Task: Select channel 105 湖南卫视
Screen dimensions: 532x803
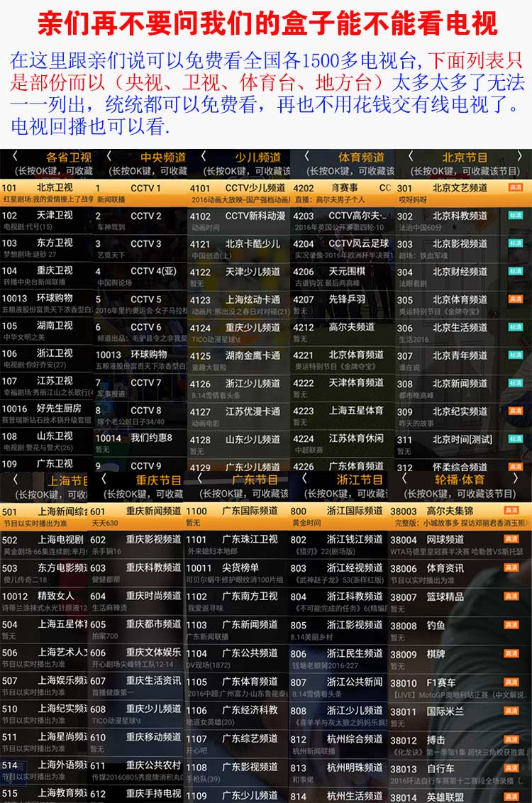Action: point(47,331)
